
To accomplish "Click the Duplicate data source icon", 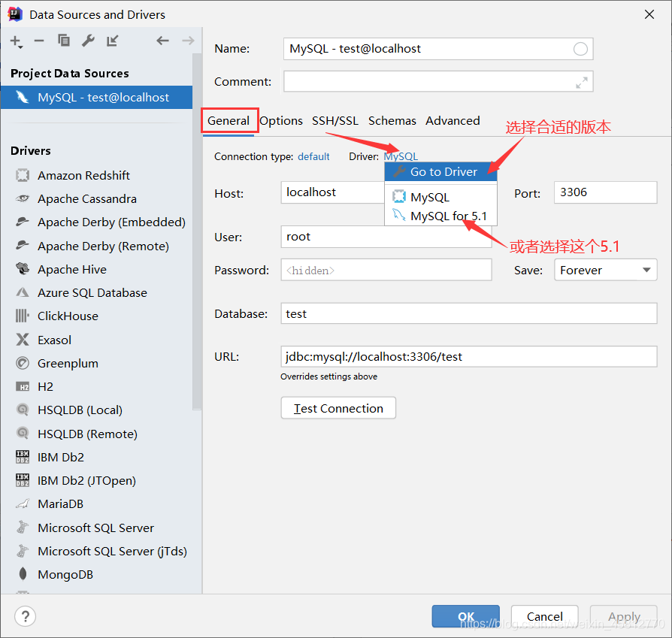I will [64, 41].
